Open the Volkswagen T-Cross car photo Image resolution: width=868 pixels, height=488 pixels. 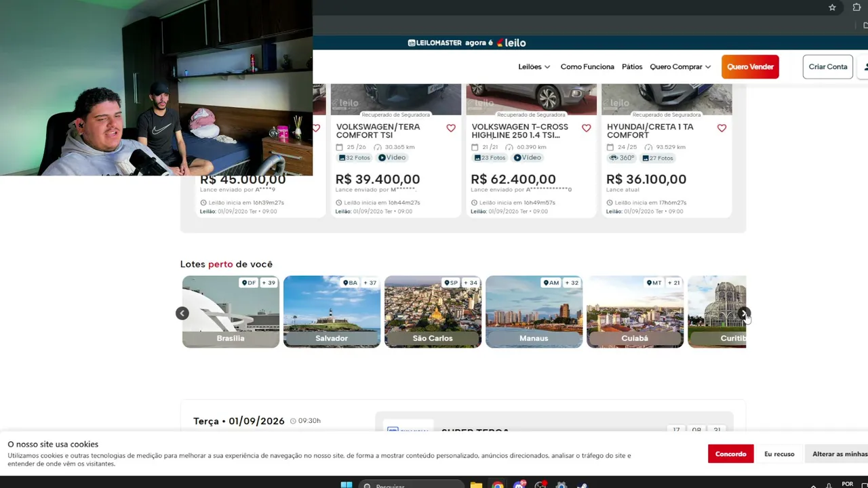click(531, 99)
